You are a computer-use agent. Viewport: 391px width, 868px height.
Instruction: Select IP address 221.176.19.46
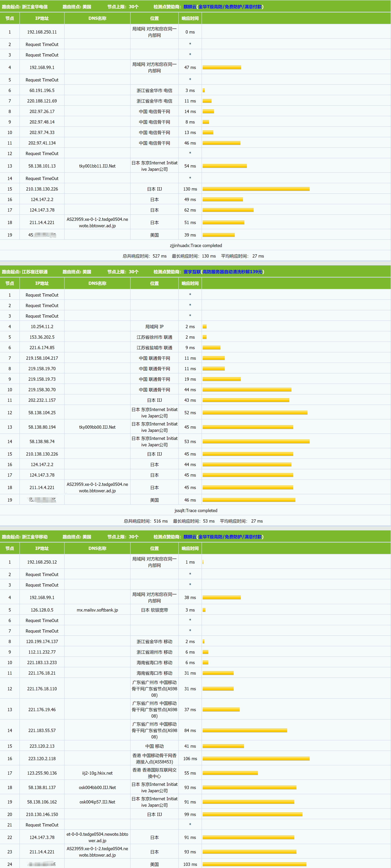click(x=42, y=710)
